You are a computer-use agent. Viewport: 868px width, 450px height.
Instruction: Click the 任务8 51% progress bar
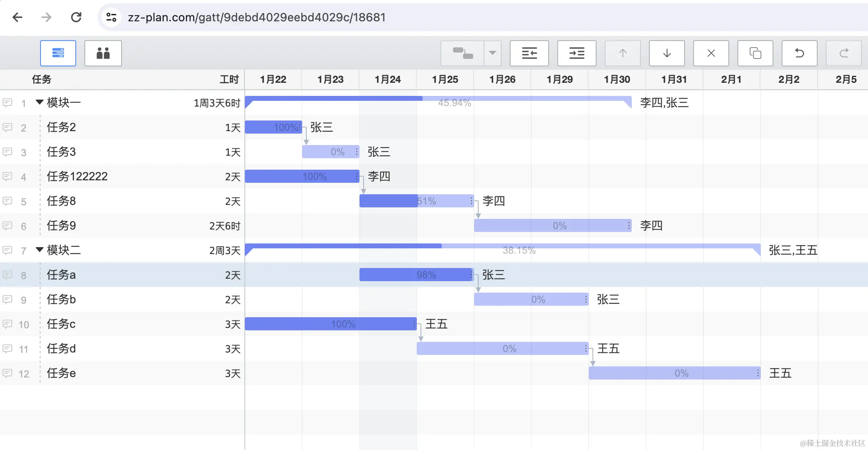[416, 201]
